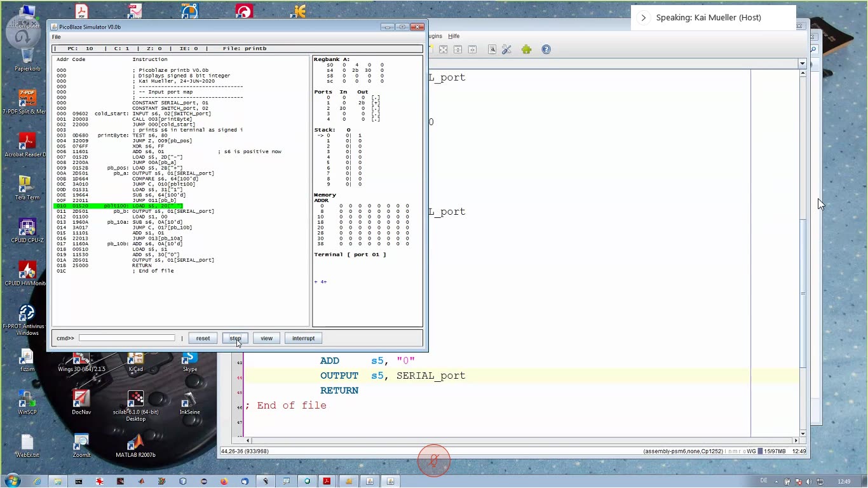Click the 'Terminal [ port 01 ]' heading

349,255
